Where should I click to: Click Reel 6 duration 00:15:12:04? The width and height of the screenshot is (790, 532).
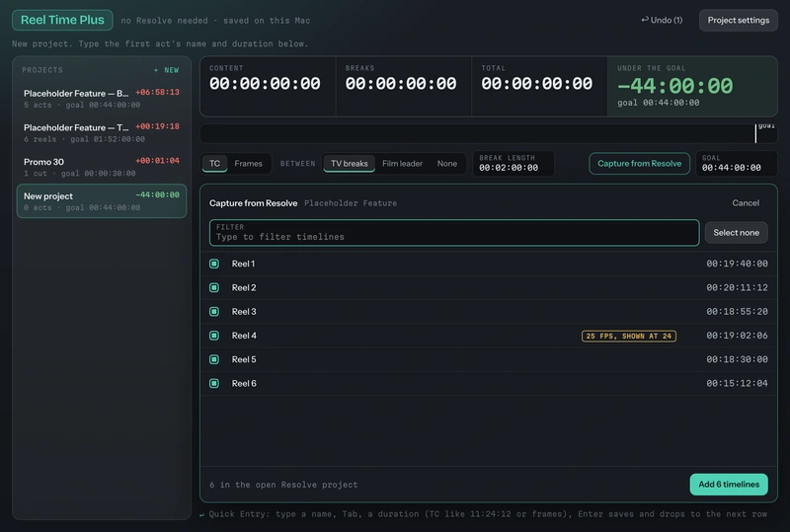(x=737, y=383)
